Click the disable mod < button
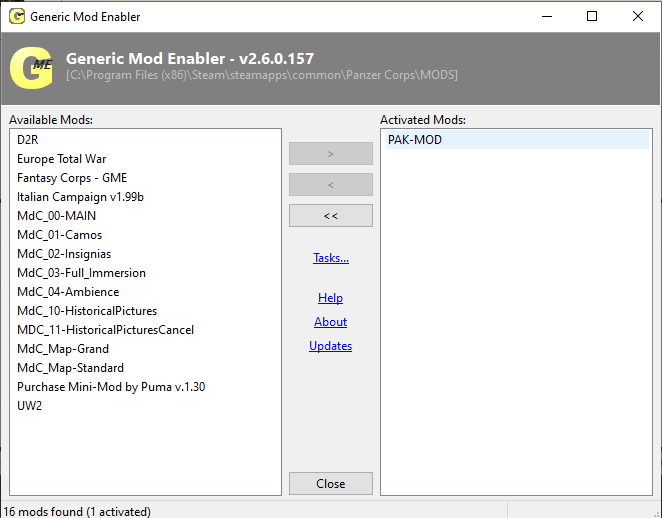662x518 pixels. [331, 184]
